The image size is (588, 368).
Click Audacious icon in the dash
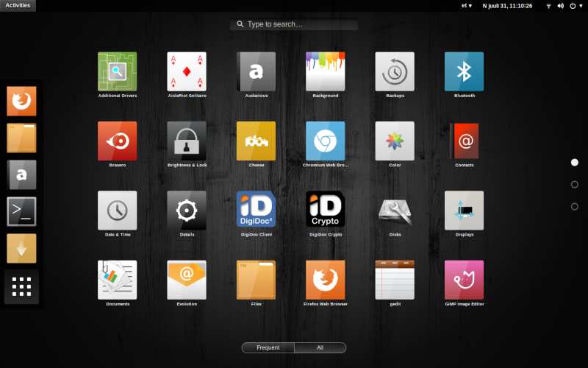21,174
